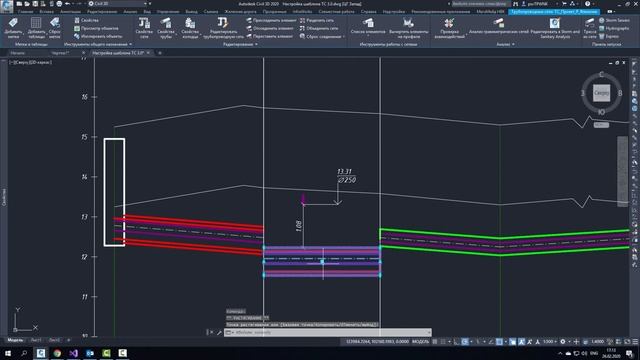The width and height of the screenshot is (640, 360).
Task: Toggle object snap in status bar
Action: pyautogui.click(x=499, y=342)
